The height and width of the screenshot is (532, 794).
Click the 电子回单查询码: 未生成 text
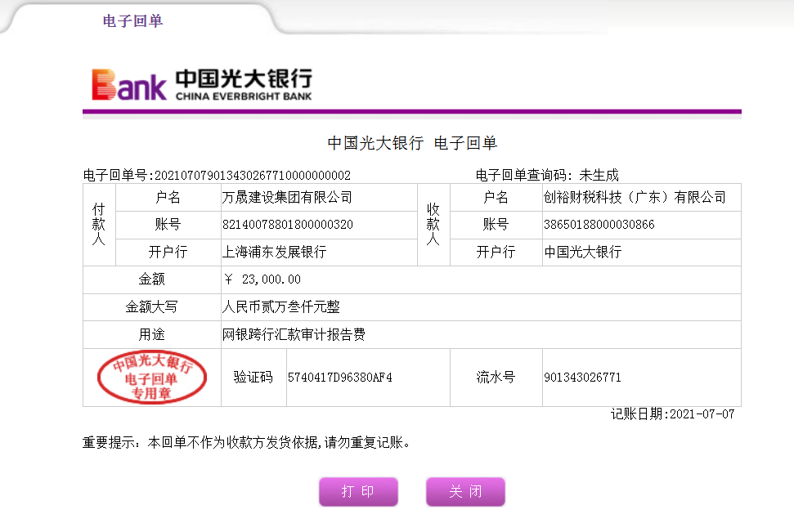pyautogui.click(x=547, y=176)
